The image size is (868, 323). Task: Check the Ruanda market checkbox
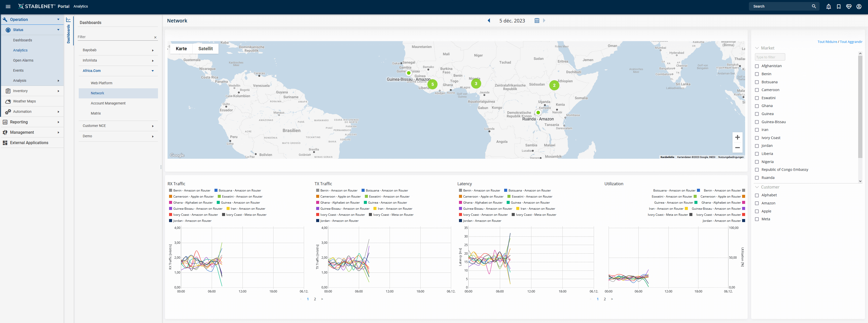click(757, 178)
